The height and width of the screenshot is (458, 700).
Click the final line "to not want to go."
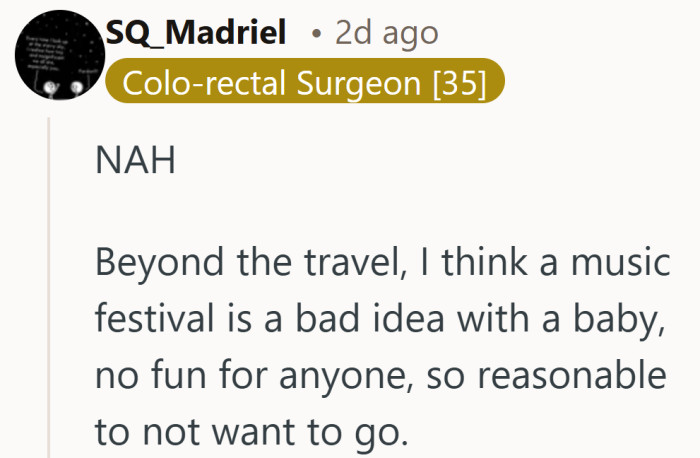click(x=252, y=432)
